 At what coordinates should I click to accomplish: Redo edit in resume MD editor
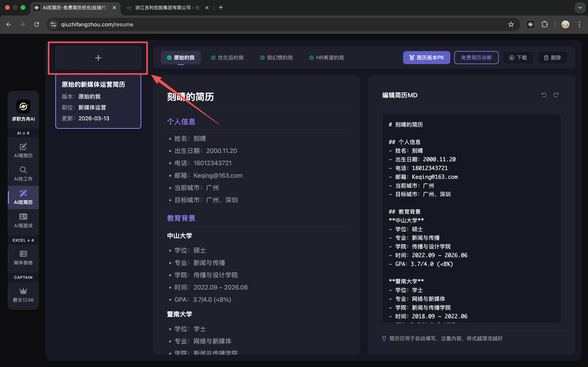[556, 95]
